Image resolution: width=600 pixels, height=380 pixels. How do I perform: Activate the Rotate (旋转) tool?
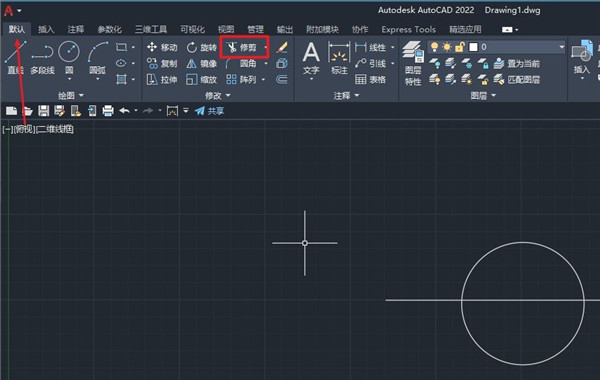(202, 47)
